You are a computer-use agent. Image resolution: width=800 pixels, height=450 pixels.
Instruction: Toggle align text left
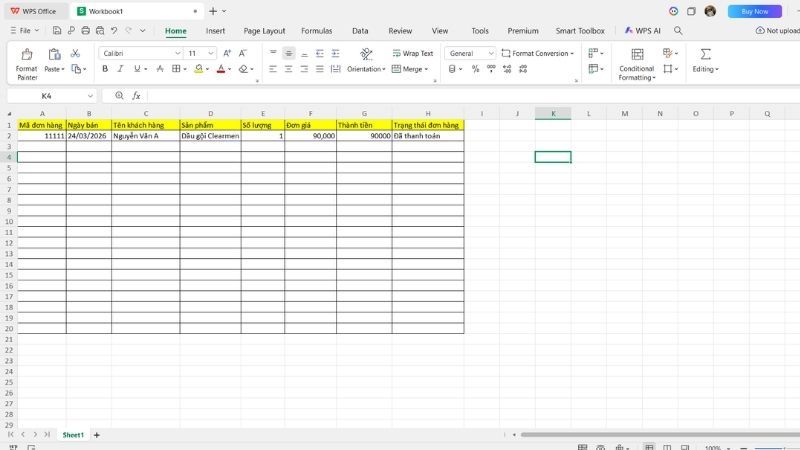(273, 69)
